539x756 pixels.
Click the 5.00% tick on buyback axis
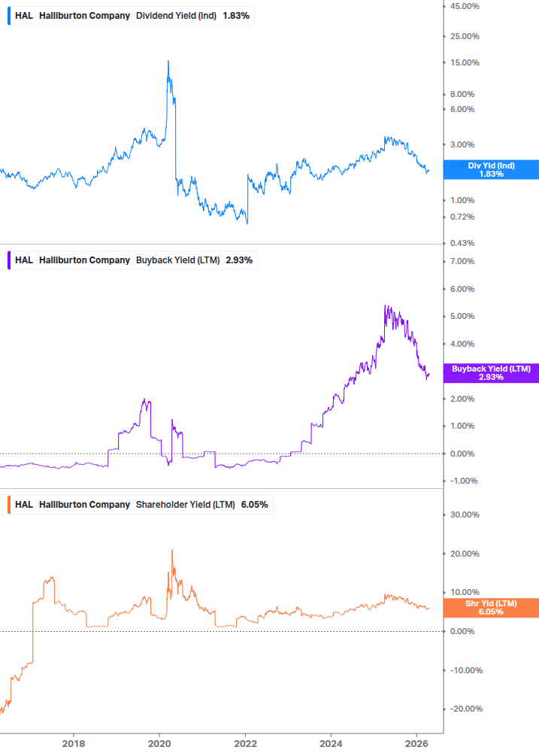click(x=462, y=316)
